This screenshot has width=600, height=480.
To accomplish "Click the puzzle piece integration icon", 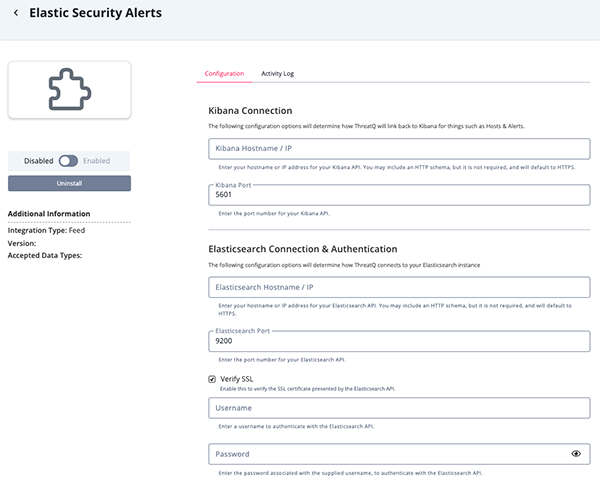I will [69, 90].
